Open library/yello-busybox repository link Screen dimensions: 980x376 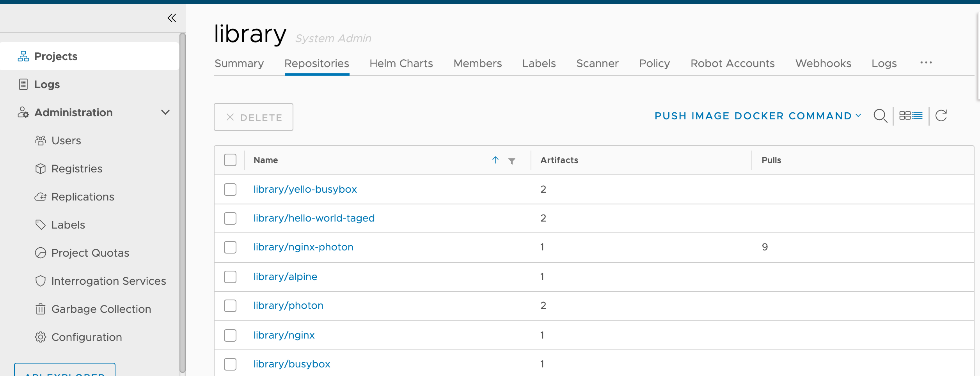305,189
